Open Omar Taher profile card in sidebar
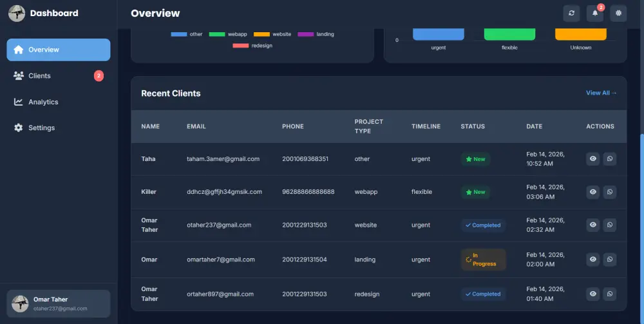The height and width of the screenshot is (324, 644). 59,304
